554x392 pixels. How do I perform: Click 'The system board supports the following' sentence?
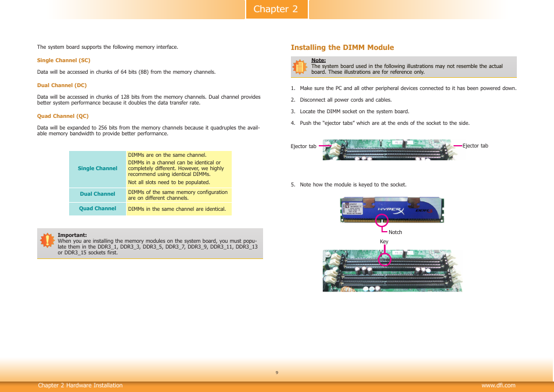point(107,47)
